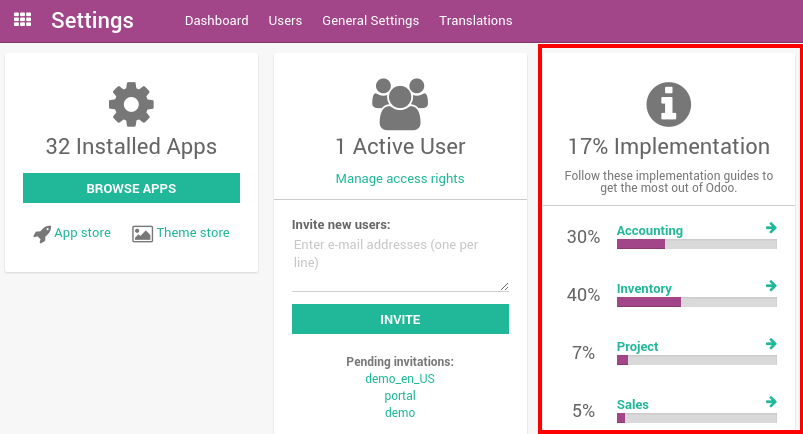803x434 pixels.
Task: Focus the e-mail addresses text field
Action: 400,263
